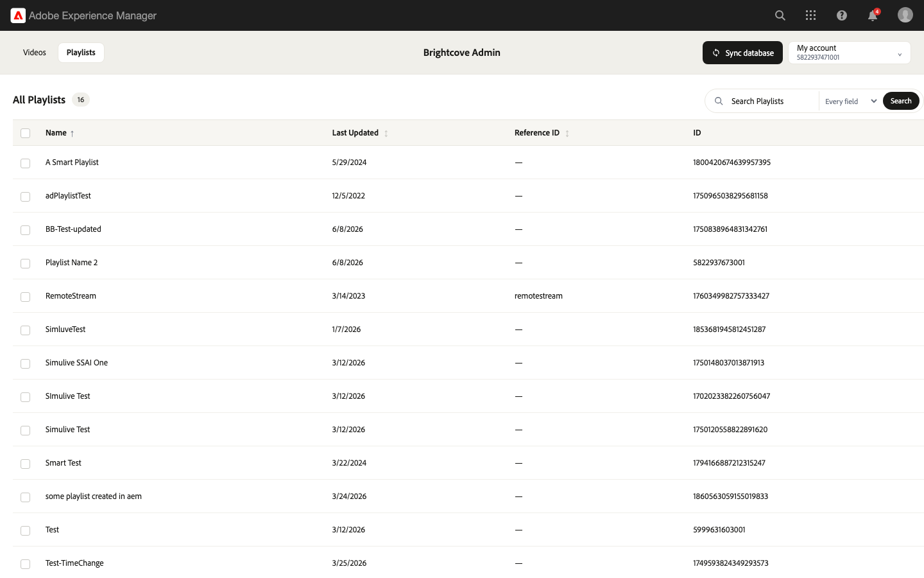Viewport: 924px width, 578px height.
Task: Click the 5/29/2024 date cell
Action: [x=349, y=162]
